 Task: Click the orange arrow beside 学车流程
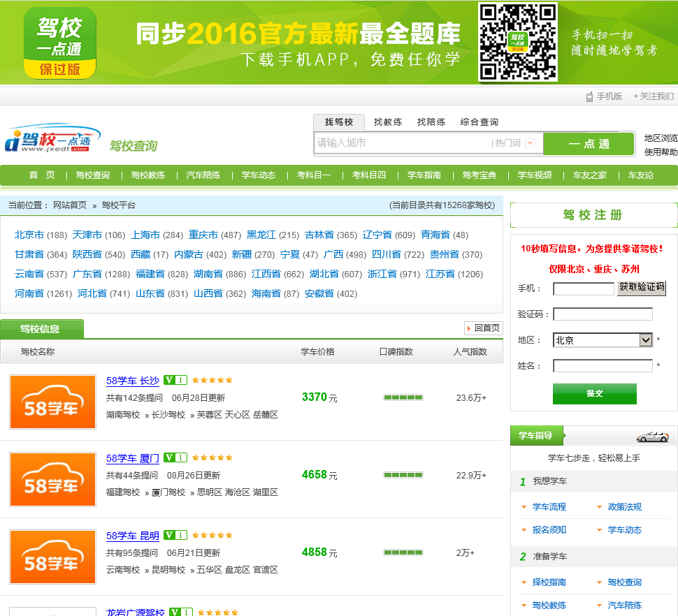[524, 507]
